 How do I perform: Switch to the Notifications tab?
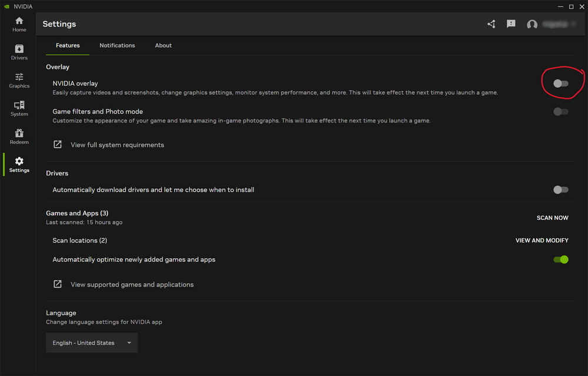pos(117,45)
